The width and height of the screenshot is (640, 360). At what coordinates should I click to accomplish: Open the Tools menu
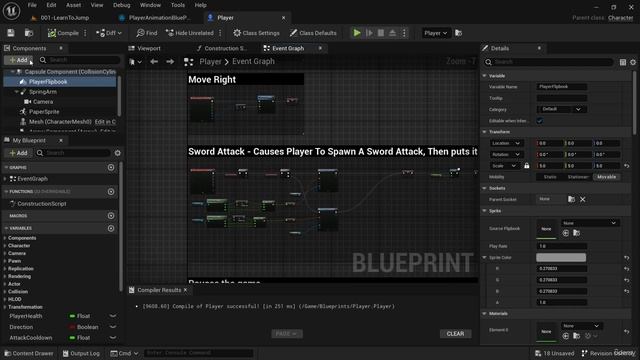pyautogui.click(x=178, y=5)
